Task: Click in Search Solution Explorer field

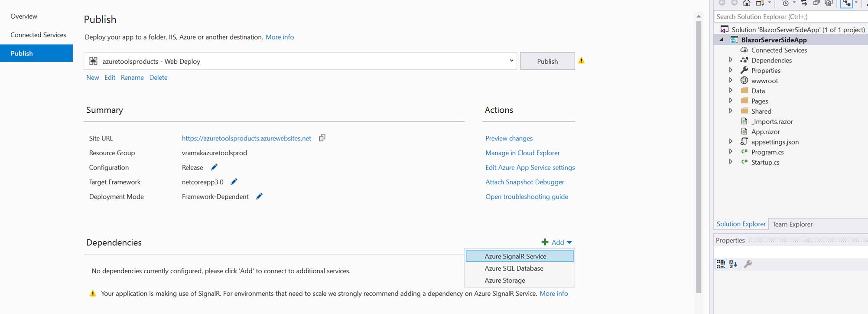Action: pyautogui.click(x=790, y=16)
